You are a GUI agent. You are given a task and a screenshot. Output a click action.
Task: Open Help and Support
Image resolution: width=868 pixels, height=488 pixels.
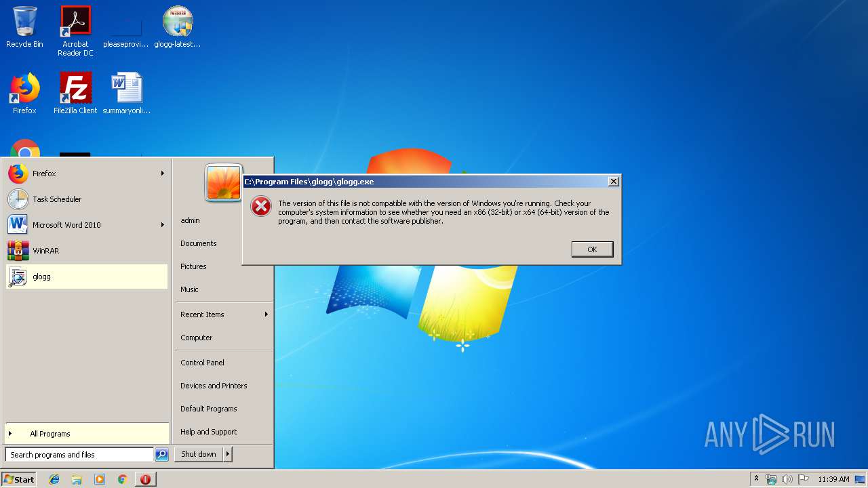pyautogui.click(x=208, y=432)
